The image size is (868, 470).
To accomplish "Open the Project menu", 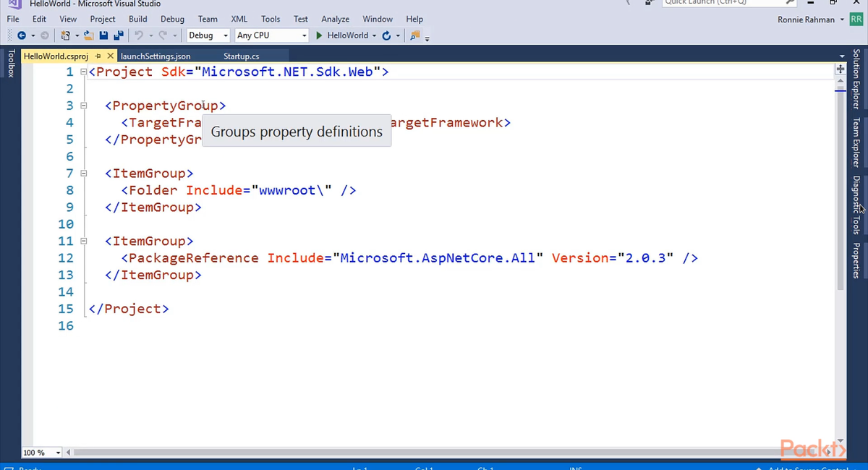I will click(x=103, y=19).
